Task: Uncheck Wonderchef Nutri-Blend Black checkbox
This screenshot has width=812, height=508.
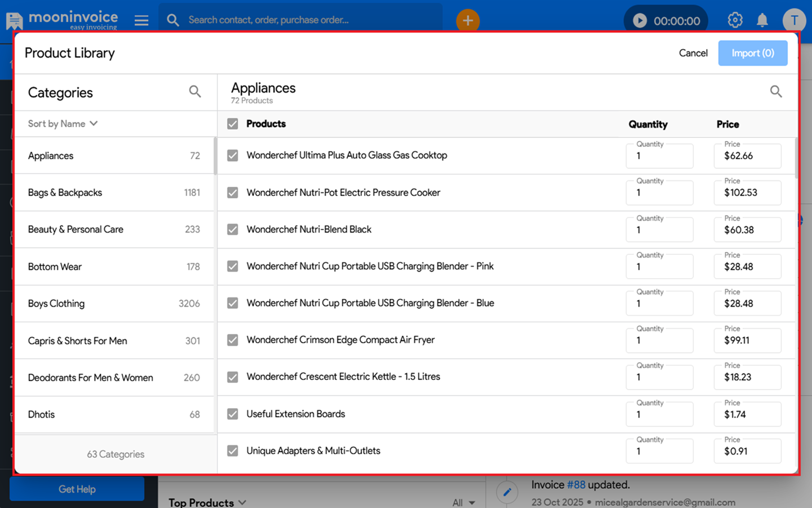Action: 232,229
